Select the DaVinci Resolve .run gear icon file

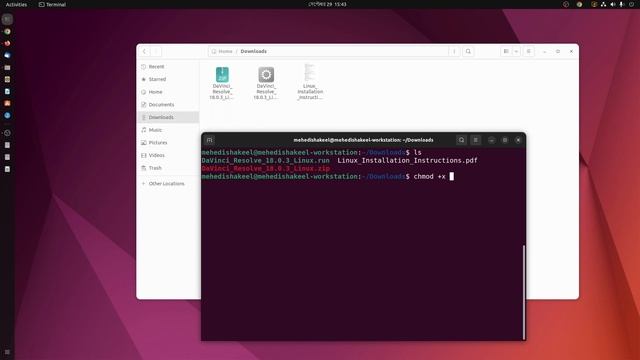[x=266, y=83]
